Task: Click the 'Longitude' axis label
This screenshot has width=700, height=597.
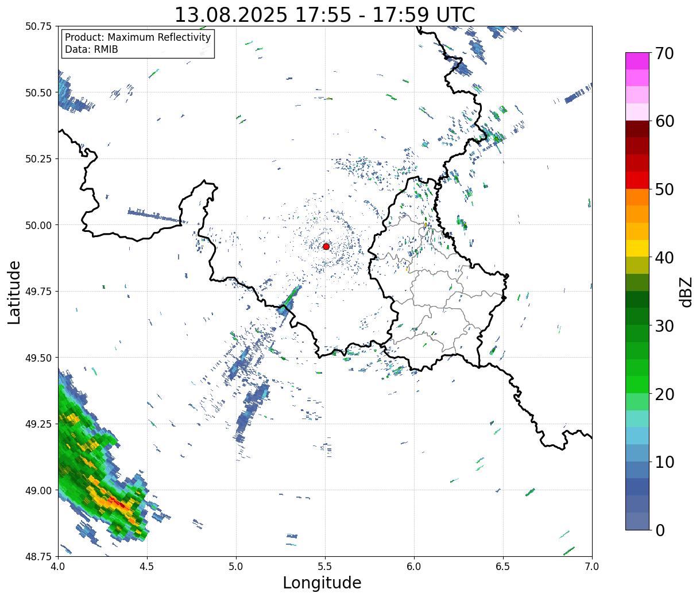Action: [322, 583]
